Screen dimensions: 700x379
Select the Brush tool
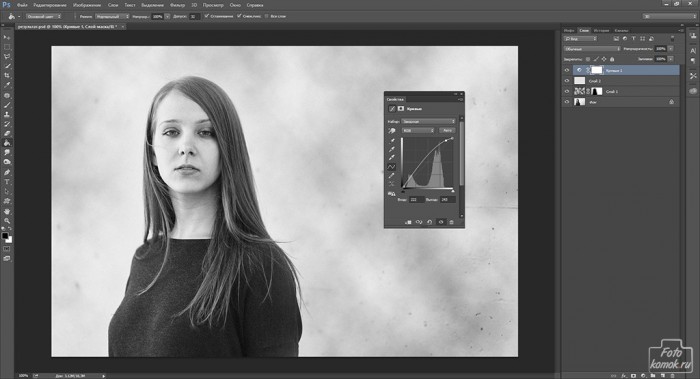pyautogui.click(x=7, y=105)
